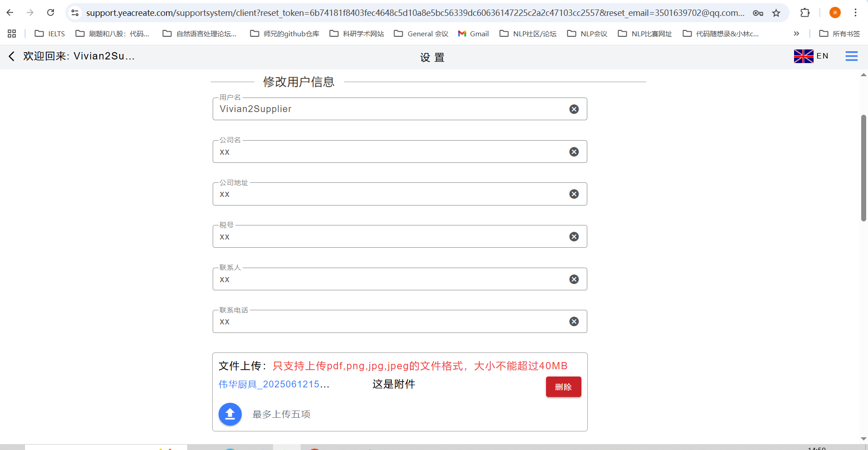Open the IELTS bookmark folder
Image resolution: width=868 pixels, height=450 pixels.
click(50, 34)
